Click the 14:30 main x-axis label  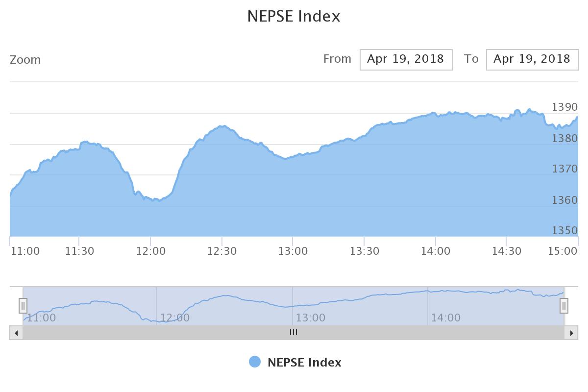coord(507,251)
